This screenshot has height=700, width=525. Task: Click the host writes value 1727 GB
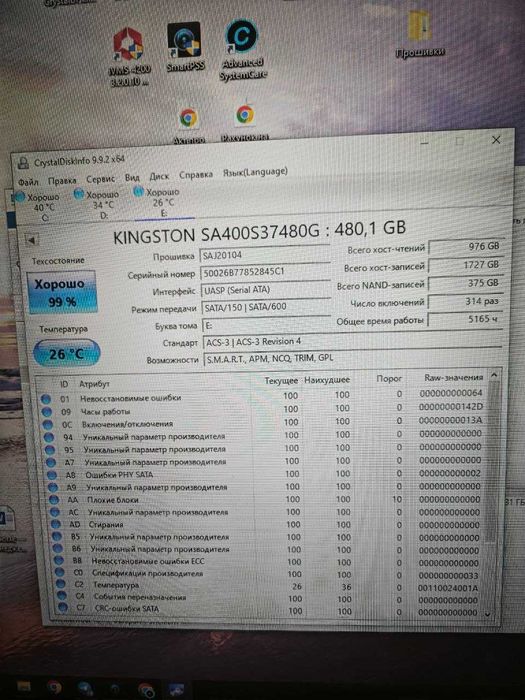464,265
